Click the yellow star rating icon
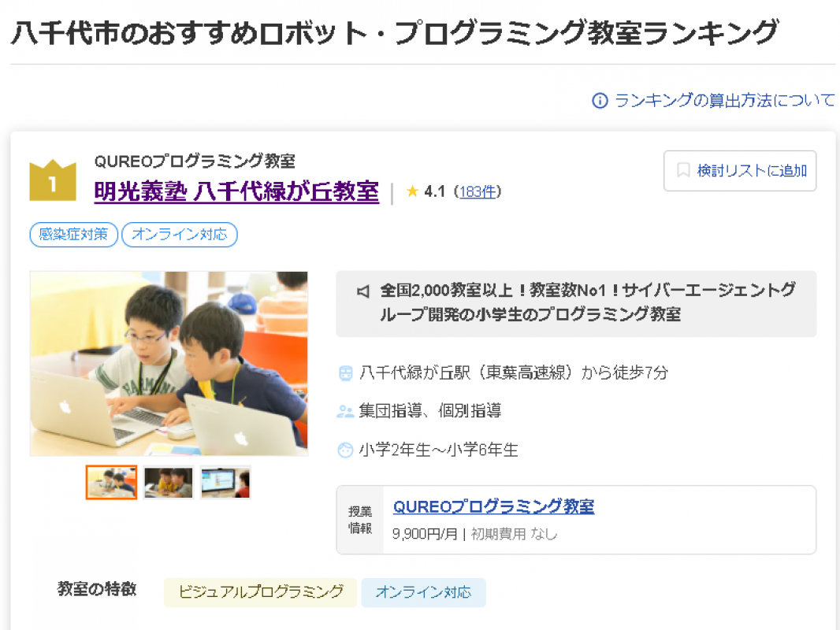840x630 pixels. coord(412,191)
